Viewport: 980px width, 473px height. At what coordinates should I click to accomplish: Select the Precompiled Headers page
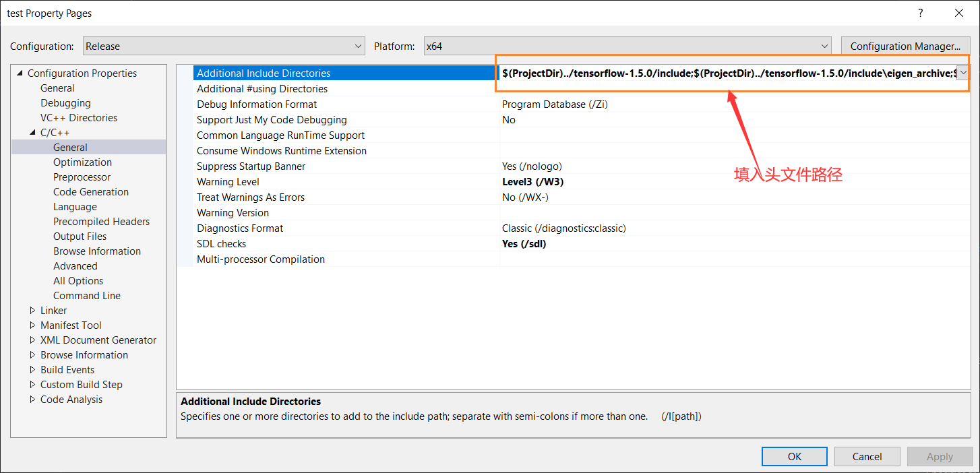(101, 221)
